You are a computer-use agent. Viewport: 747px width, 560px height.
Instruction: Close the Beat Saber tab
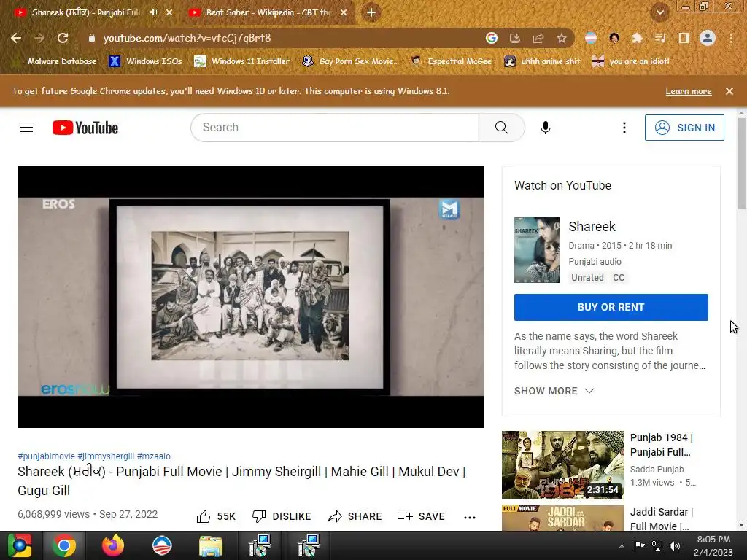click(x=344, y=13)
